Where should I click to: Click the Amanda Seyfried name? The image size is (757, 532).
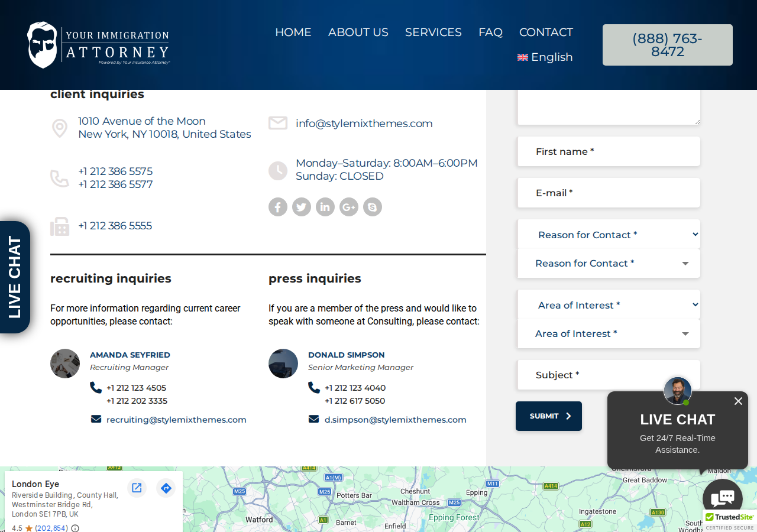tap(130, 355)
